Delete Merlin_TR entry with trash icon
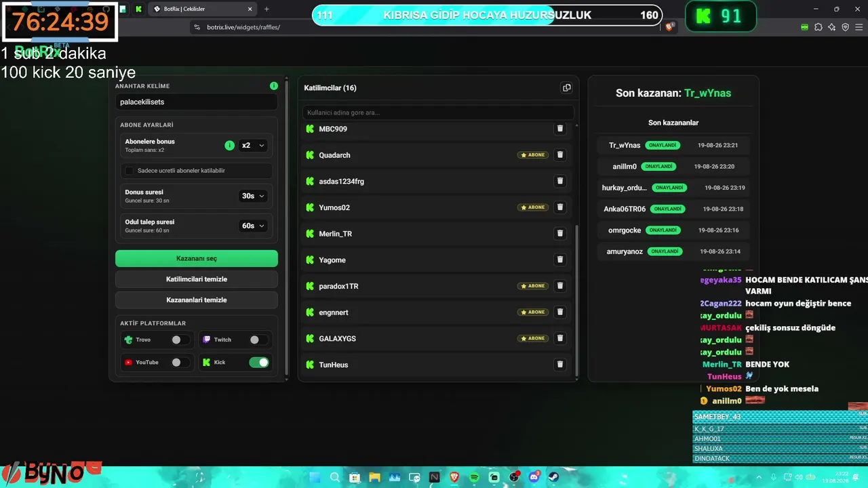This screenshot has height=488, width=868. tap(560, 234)
